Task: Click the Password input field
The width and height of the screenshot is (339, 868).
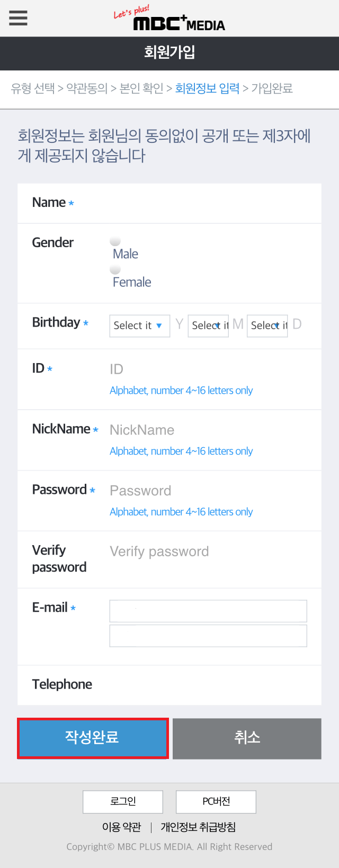Action: pos(207,491)
